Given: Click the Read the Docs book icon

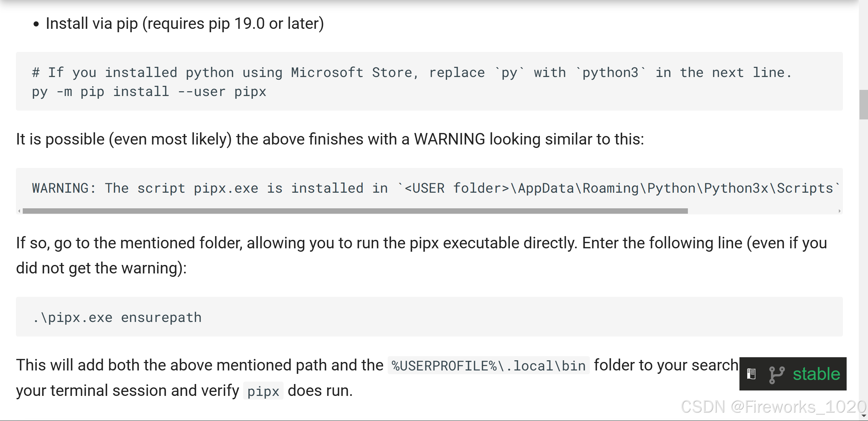Looking at the screenshot, I should [x=751, y=374].
